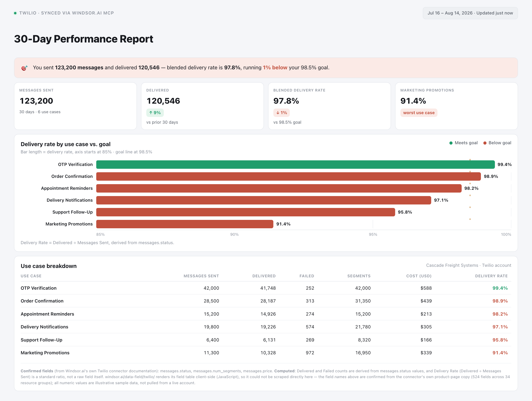The width and height of the screenshot is (532, 401).
Task: Click the Delivery Notifications chart bar
Action: pos(264,200)
